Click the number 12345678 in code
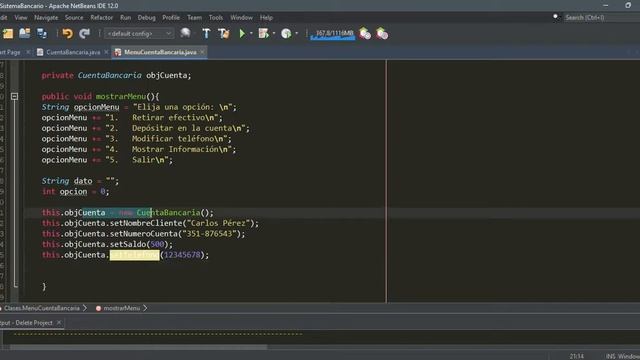Screen dimensions: 640x360 182,255
